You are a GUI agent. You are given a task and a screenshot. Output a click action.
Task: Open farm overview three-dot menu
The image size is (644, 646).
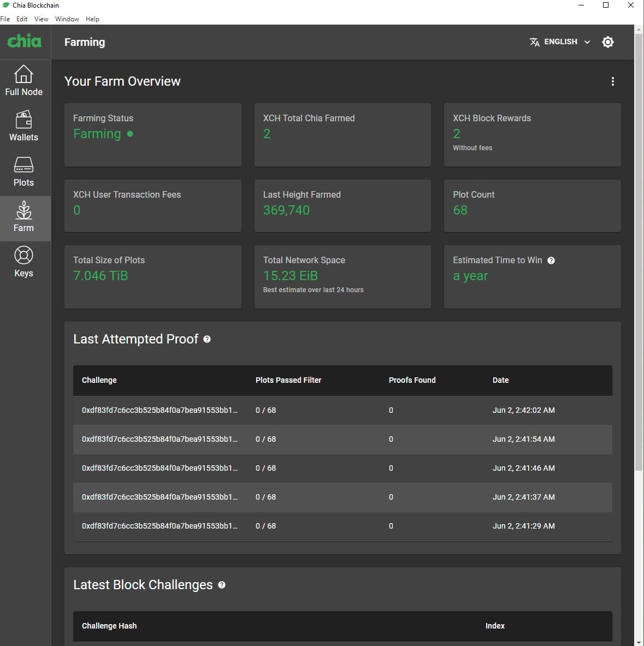click(613, 81)
